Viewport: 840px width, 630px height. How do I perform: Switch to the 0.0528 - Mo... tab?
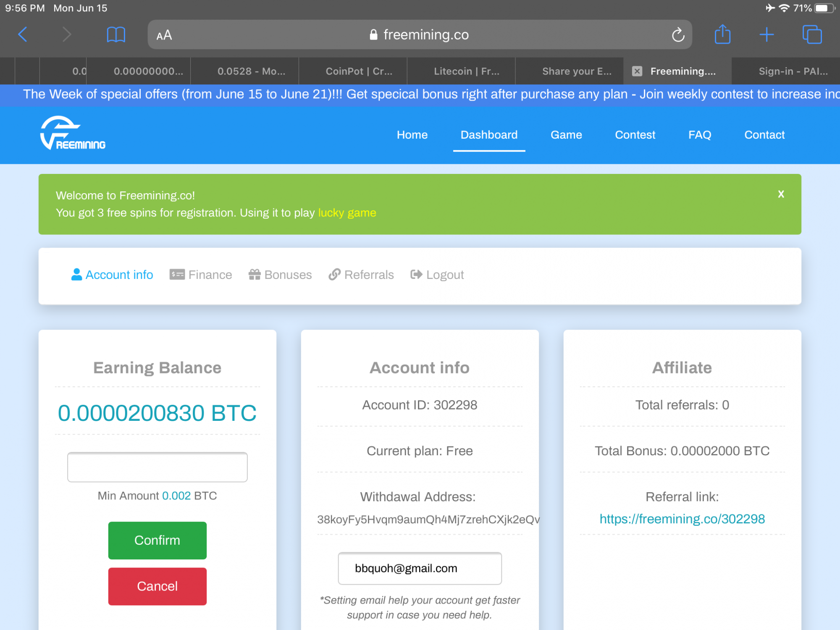(244, 71)
